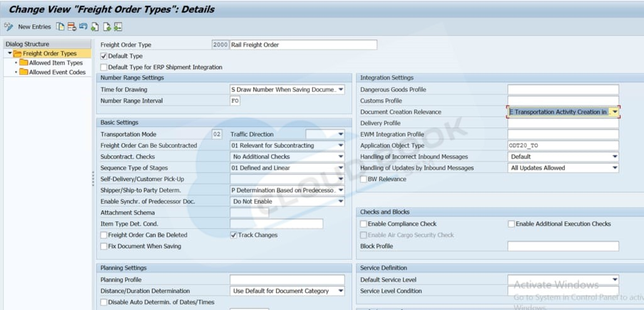Click the Number Range Interval field
This screenshot has height=310, width=644.
tap(235, 101)
